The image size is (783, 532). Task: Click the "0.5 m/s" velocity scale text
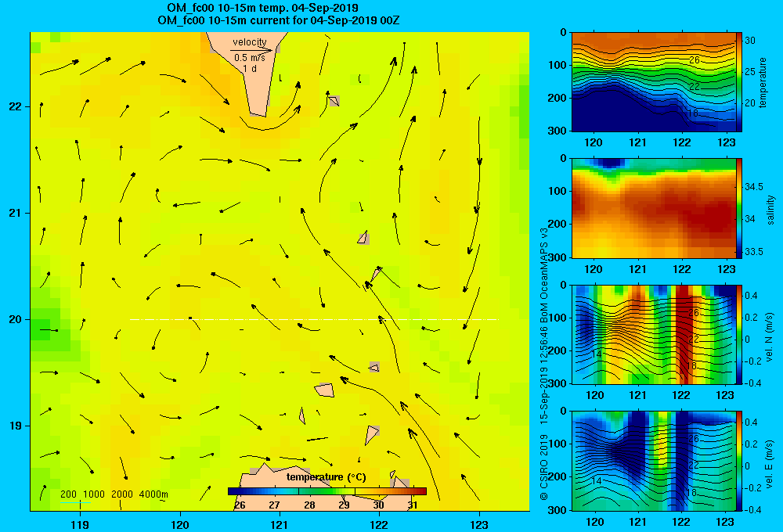[250, 58]
